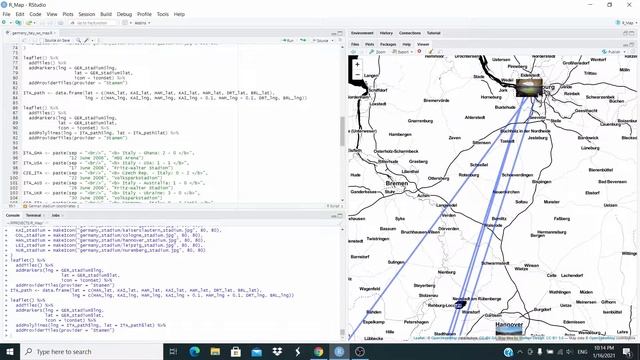
Task: Open the notification center icon
Action: tap(627, 351)
